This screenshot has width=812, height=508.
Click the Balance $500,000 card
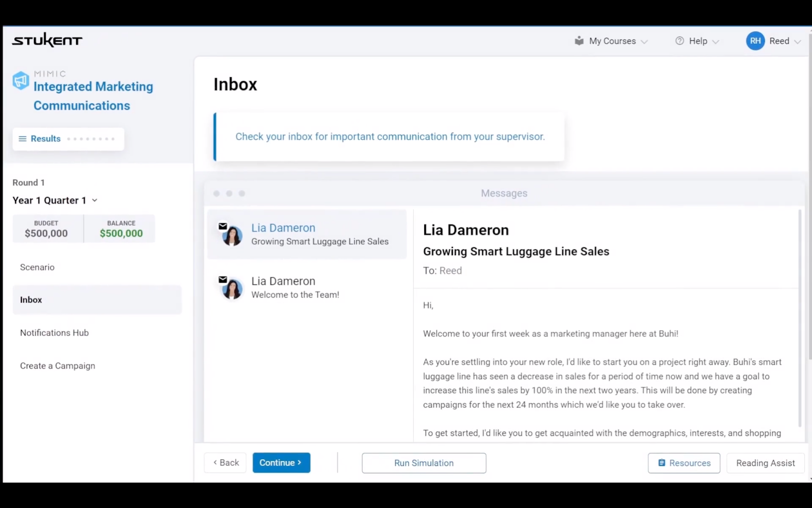(x=121, y=229)
